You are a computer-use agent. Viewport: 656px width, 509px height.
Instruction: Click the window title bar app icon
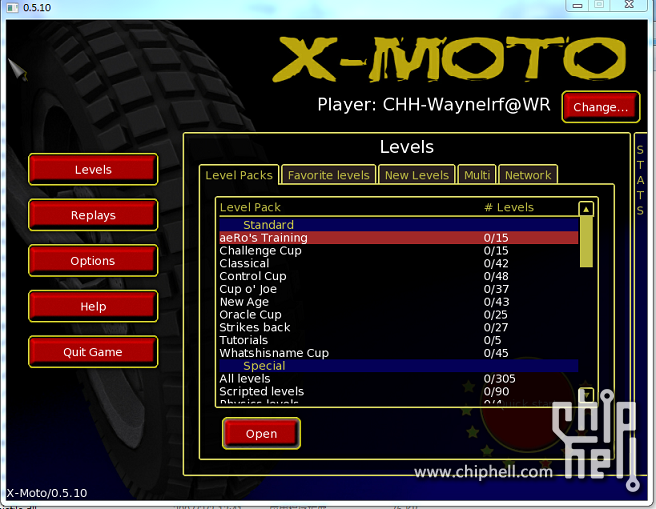click(13, 8)
